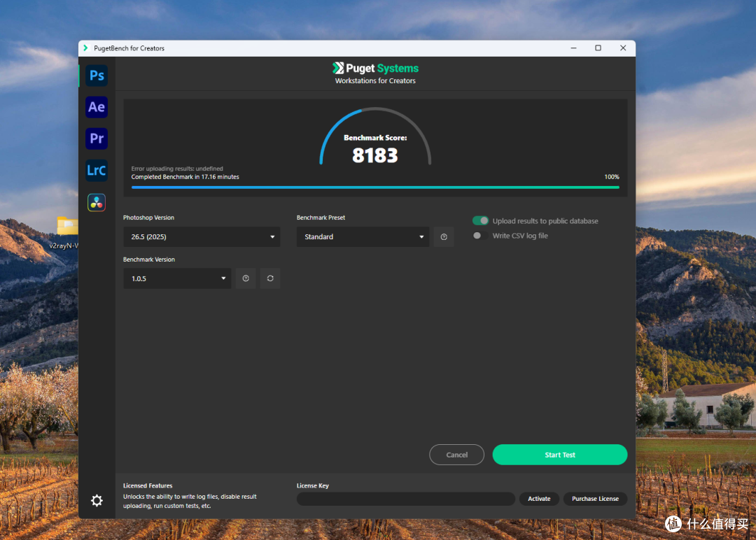
Task: Enable Write CSV log file toggle
Action: coord(480,236)
